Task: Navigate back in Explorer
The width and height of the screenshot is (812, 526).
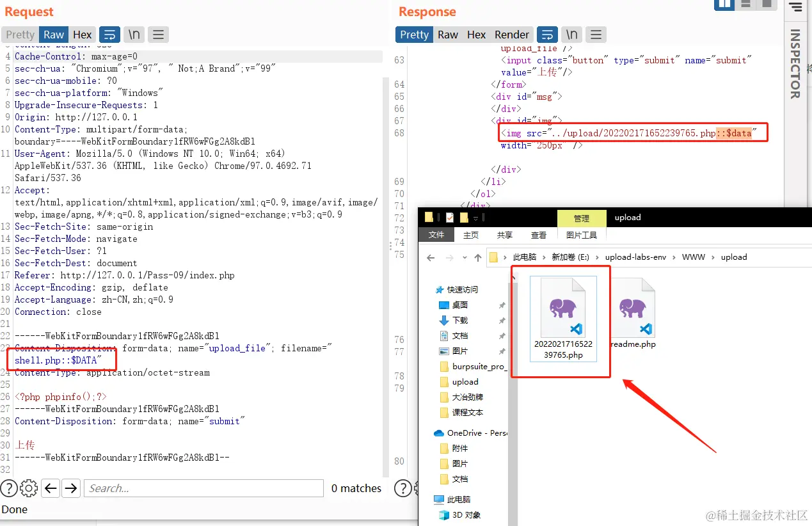Action: click(431, 257)
